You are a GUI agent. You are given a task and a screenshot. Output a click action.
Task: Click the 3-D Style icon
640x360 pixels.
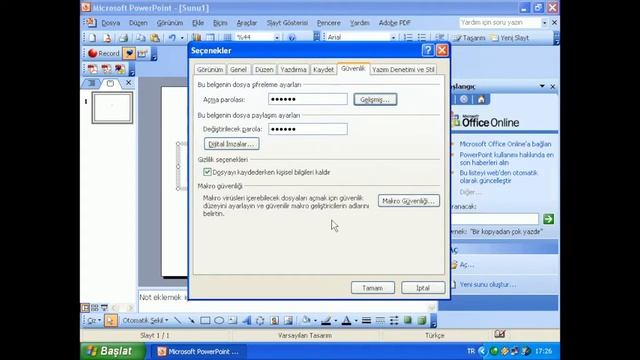pyautogui.click(x=422, y=320)
